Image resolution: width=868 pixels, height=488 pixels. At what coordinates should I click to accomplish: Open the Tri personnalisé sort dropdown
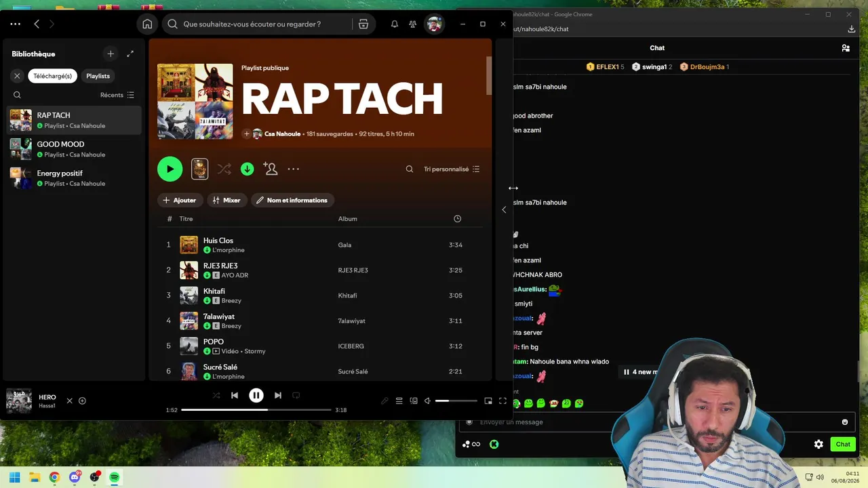click(x=452, y=169)
